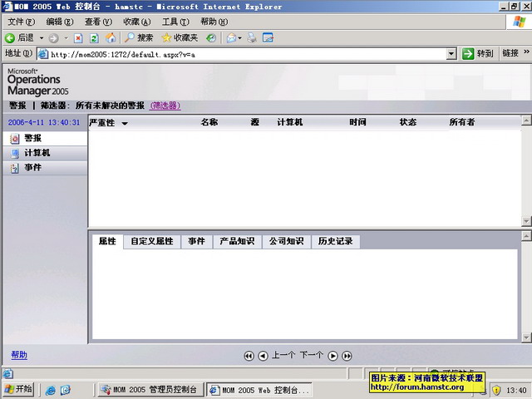Click the browser Stop icon
Screen dimensions: 532x399
coord(78,37)
